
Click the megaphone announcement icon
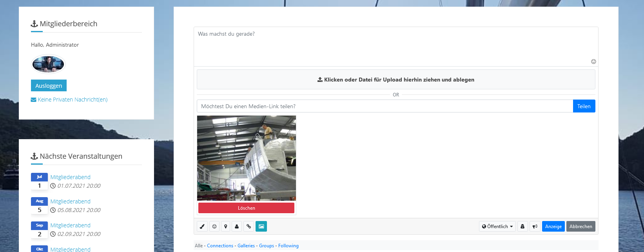535,227
